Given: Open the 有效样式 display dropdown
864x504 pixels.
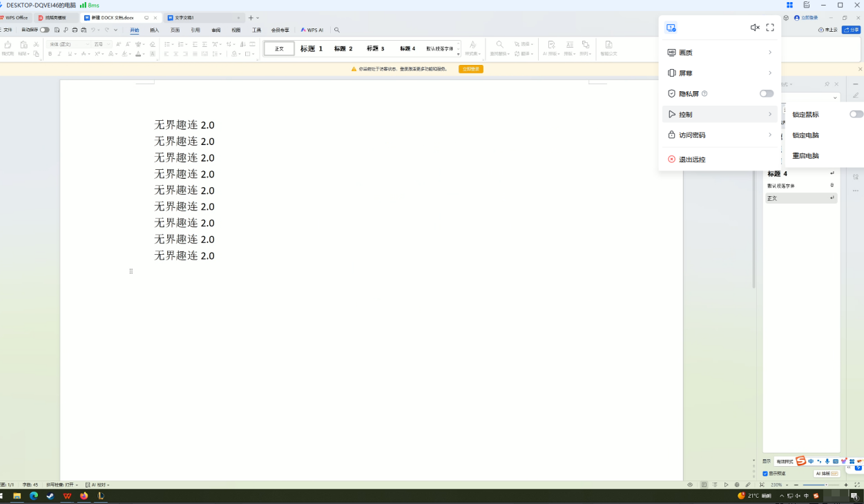Looking at the screenshot, I should (x=785, y=461).
